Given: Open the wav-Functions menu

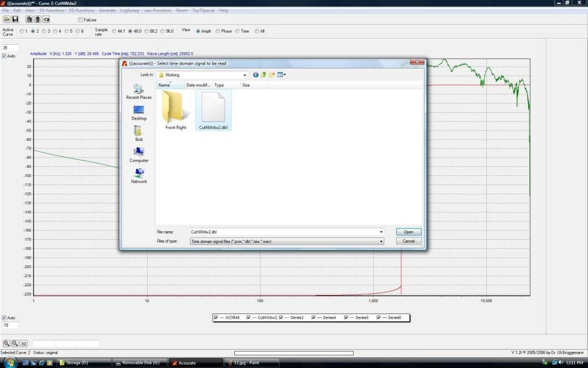Looking at the screenshot, I should (158, 10).
